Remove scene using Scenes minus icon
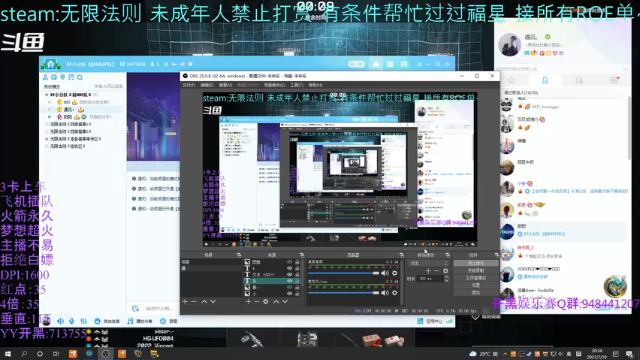640x360 pixels. click(x=194, y=302)
